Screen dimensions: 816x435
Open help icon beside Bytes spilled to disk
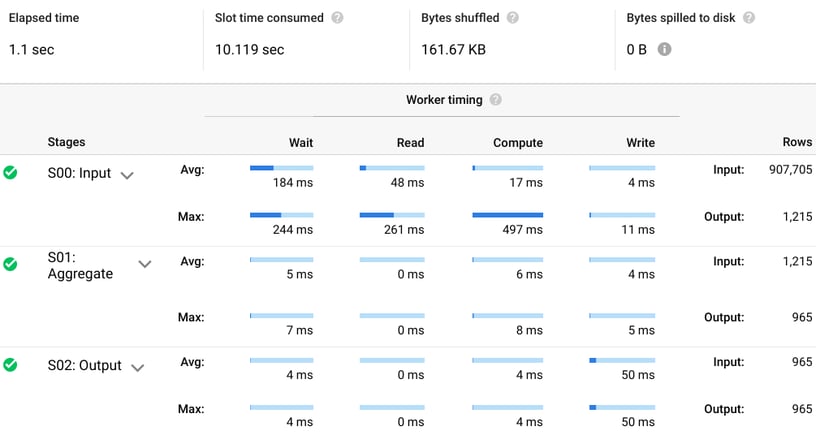point(748,18)
